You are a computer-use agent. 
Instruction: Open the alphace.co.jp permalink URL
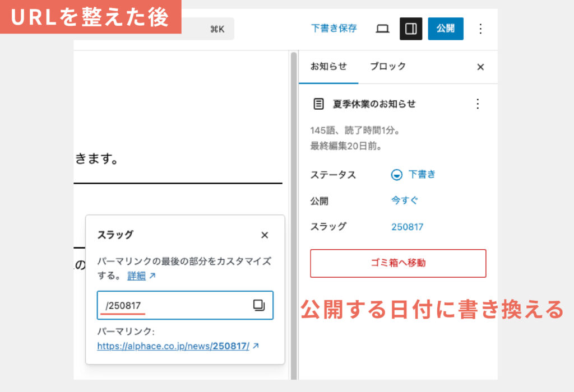[173, 346]
